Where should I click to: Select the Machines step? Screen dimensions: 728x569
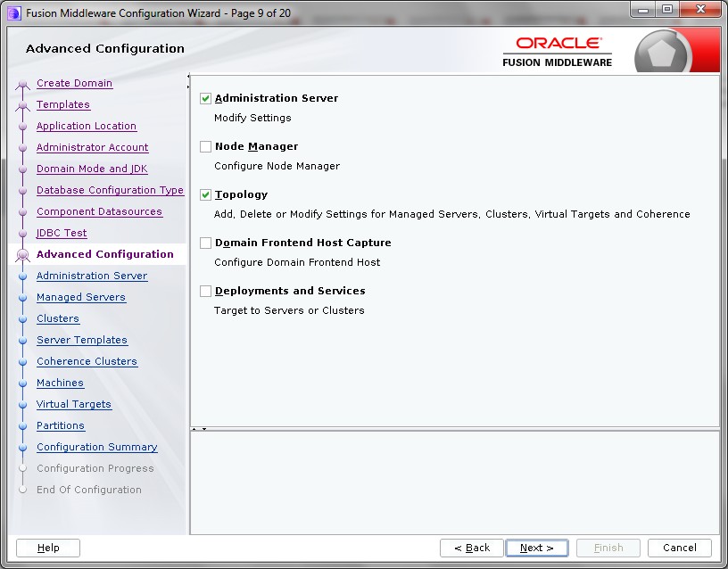click(61, 383)
